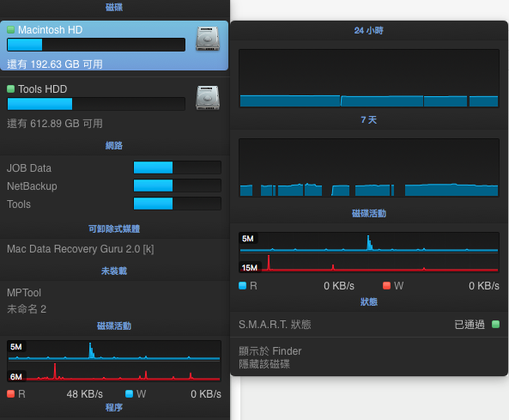Click the NetBackup usage bar

pyautogui.click(x=177, y=186)
